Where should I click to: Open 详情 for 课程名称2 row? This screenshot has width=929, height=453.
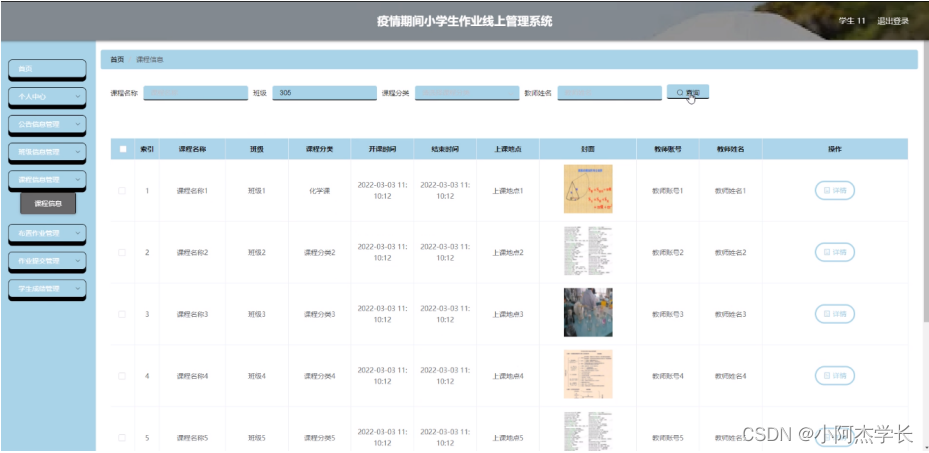pyautogui.click(x=835, y=252)
